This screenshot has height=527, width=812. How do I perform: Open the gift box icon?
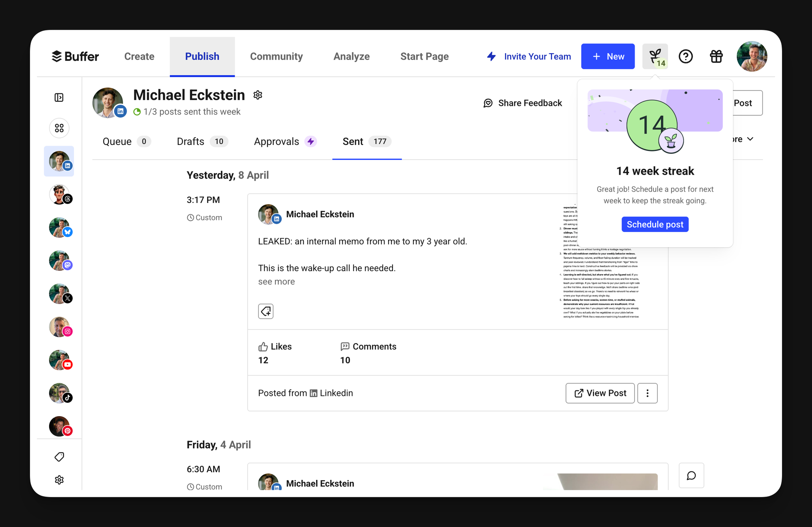pos(716,56)
